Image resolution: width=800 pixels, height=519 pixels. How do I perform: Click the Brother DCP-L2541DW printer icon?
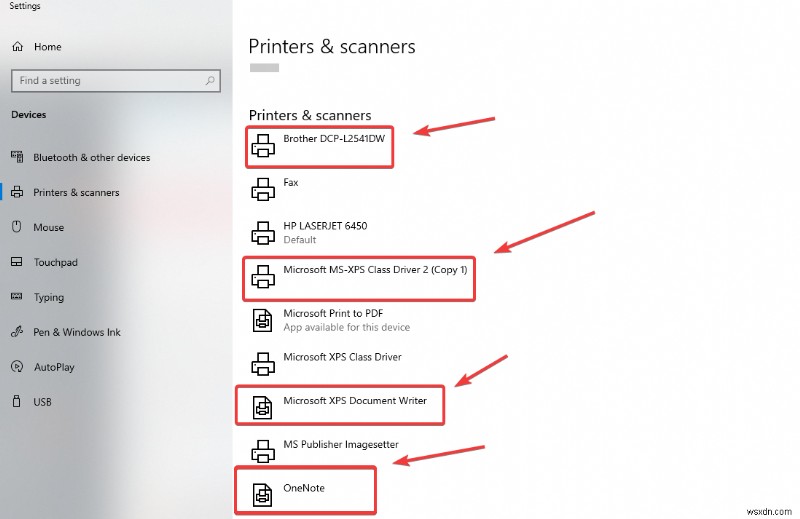263,145
